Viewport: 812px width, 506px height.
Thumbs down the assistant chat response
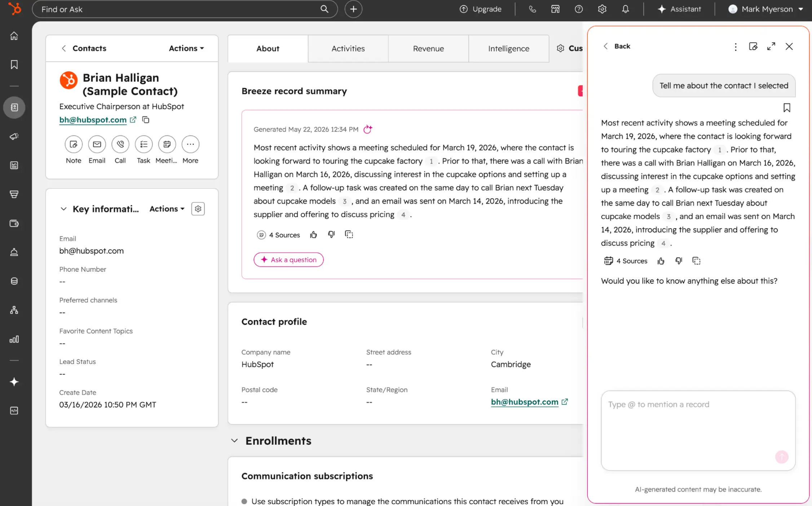point(679,261)
